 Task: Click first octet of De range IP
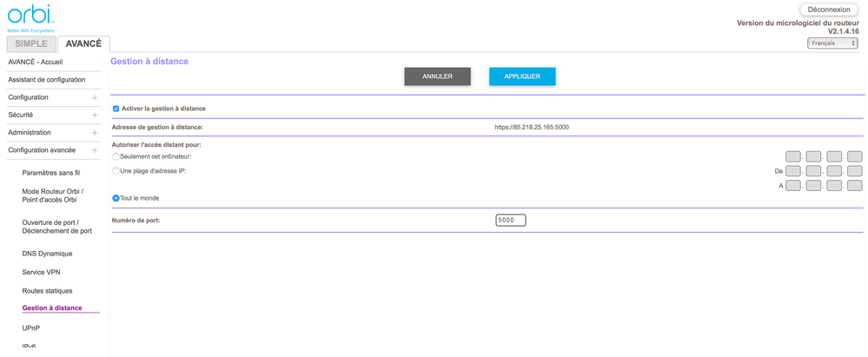792,171
